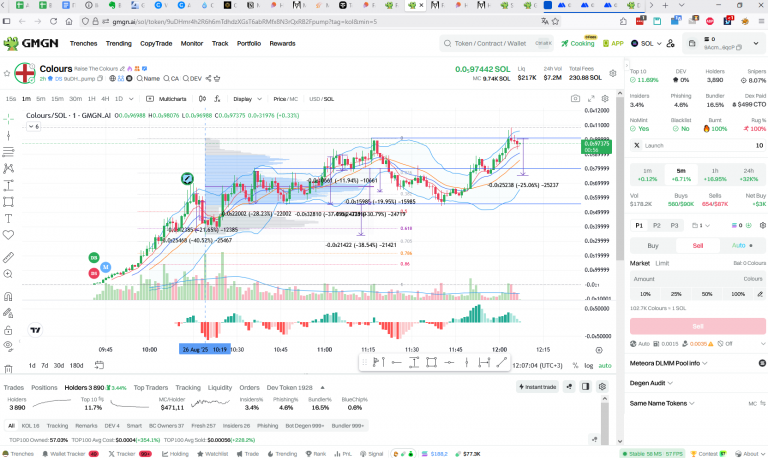Filter holders by KOL 16
Screen dimensions: 768x458
tap(30, 426)
